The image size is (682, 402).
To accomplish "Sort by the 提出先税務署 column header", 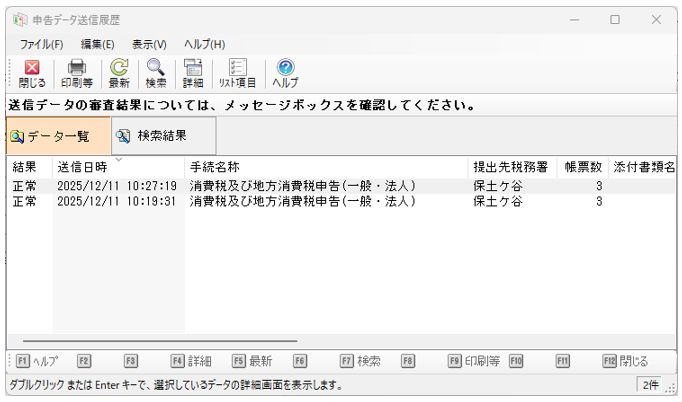I will pyautogui.click(x=510, y=167).
